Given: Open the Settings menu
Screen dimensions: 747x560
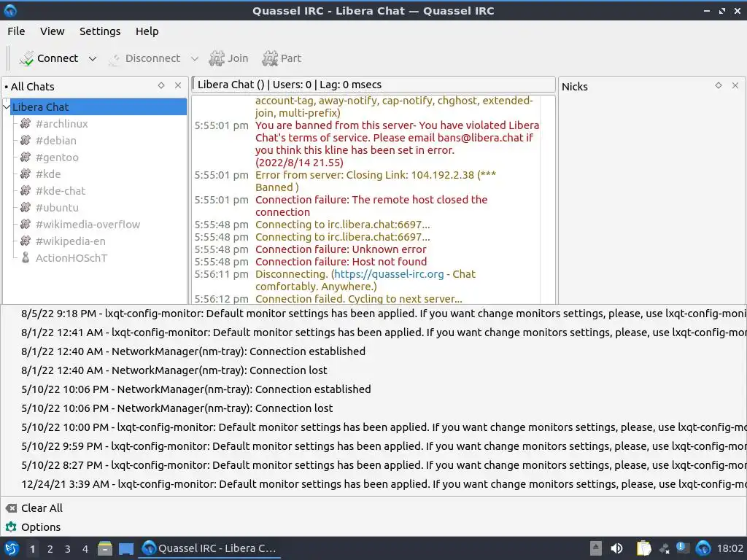Looking at the screenshot, I should coord(100,31).
